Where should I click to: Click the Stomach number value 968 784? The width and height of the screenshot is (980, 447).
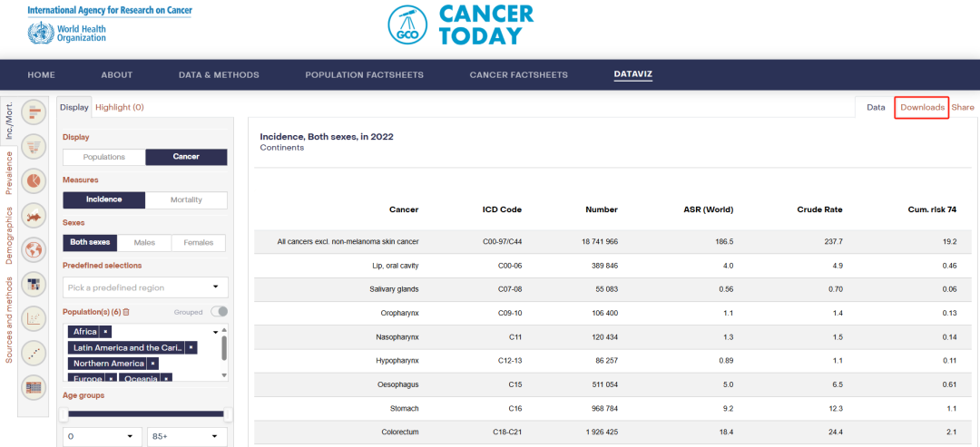pyautogui.click(x=603, y=408)
